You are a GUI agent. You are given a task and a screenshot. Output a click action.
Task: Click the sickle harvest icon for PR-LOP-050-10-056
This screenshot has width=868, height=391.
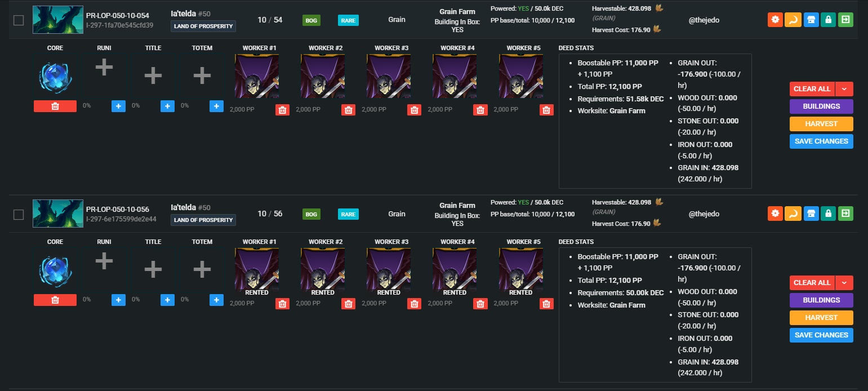793,214
